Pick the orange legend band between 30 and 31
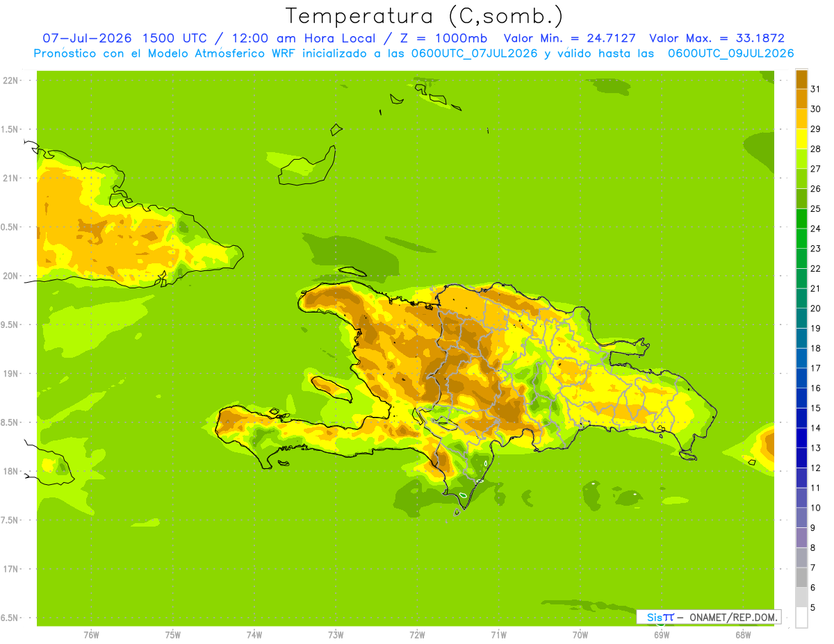Viewport: 834px width, 644px height. (x=801, y=99)
